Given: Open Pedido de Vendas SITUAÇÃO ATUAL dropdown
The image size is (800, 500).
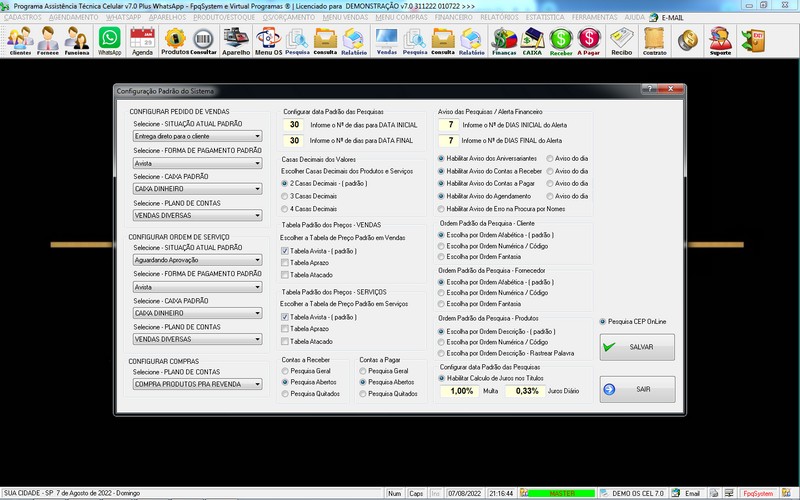Looking at the screenshot, I should [x=197, y=136].
